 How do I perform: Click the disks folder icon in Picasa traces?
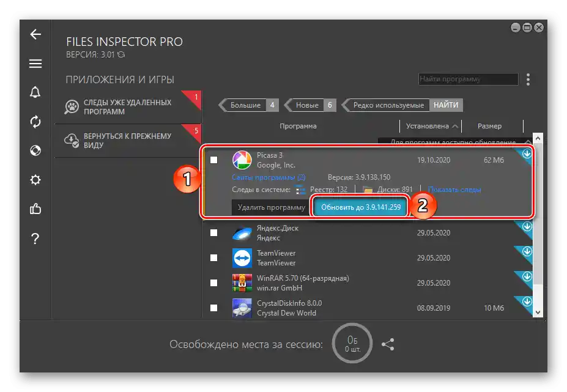tap(368, 190)
